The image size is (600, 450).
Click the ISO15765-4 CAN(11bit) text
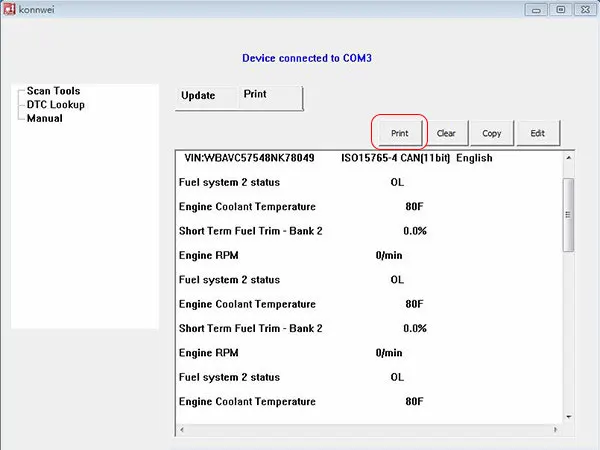pyautogui.click(x=396, y=158)
